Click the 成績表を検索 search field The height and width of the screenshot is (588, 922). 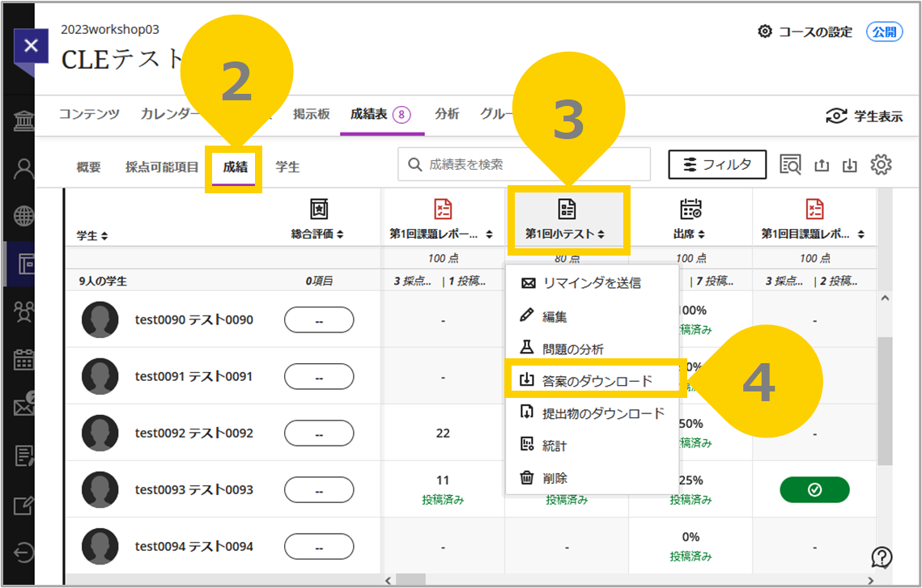(524, 164)
